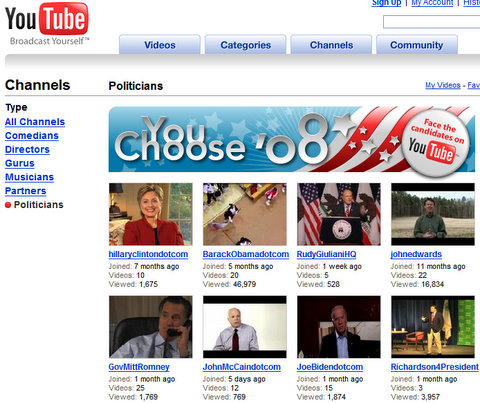Click 'Joined: 7 months ago' text

[x=144, y=266]
